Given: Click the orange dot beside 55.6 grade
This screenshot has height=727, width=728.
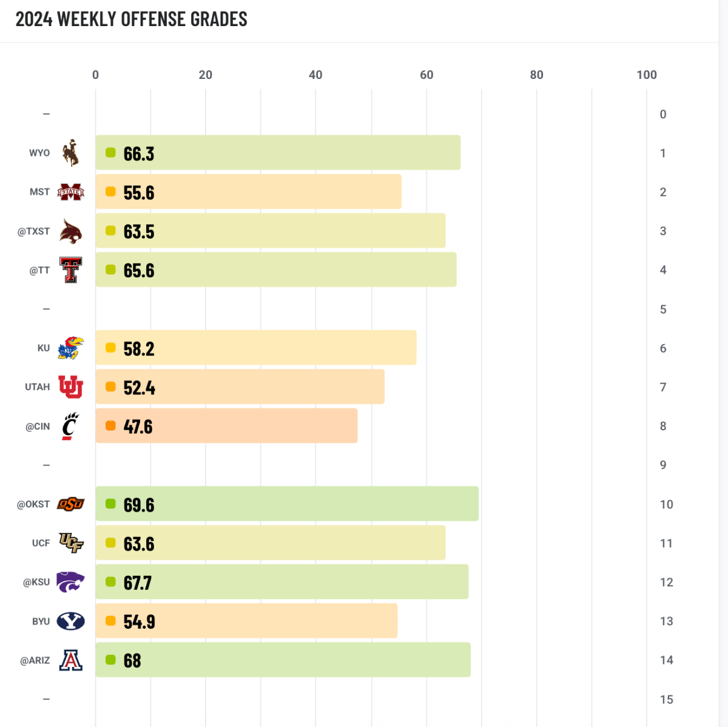Looking at the screenshot, I should (x=110, y=192).
